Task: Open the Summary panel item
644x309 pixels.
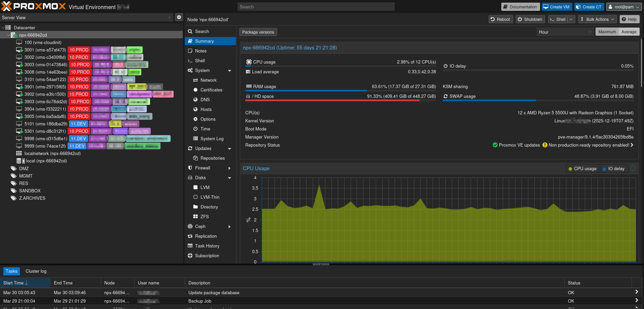Action: point(210,41)
